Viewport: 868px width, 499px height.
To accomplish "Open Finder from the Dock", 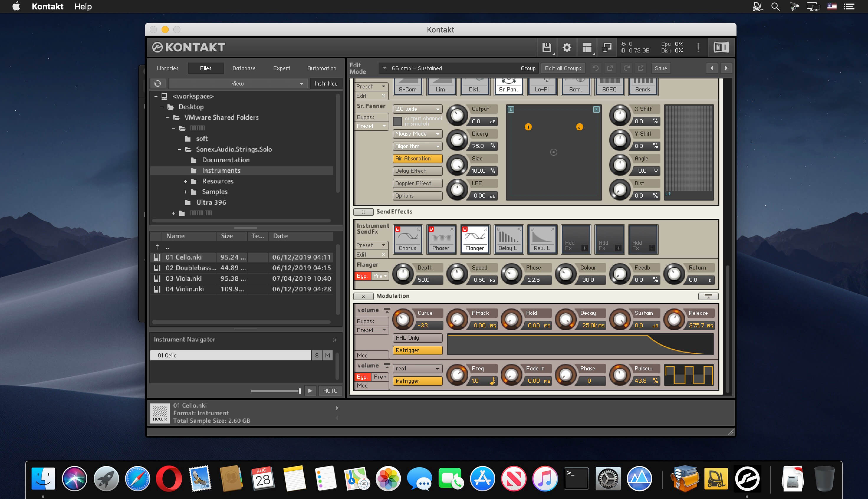I will pos(43,478).
